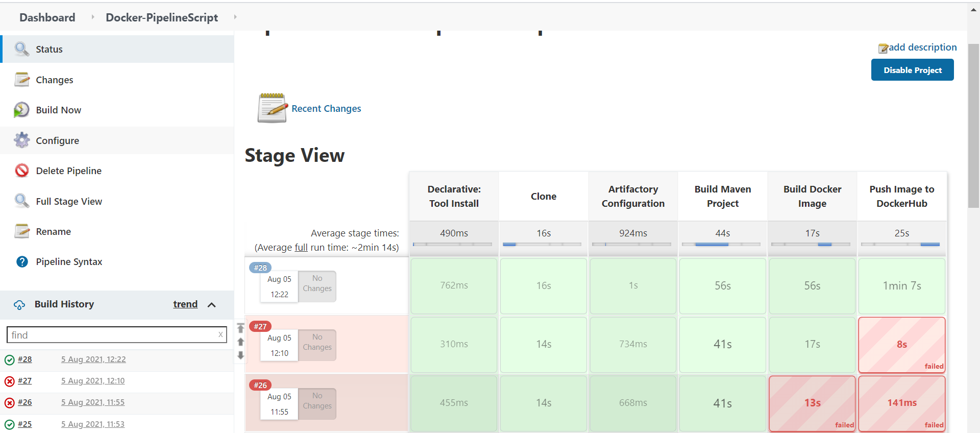
Task: Click the failed status icon for build #27
Action: click(10, 381)
